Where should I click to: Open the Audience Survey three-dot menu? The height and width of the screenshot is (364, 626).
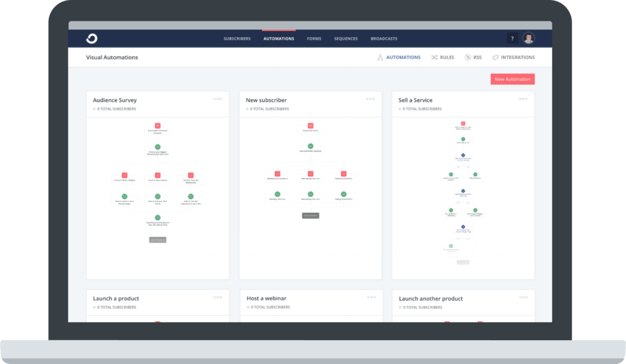tap(217, 99)
